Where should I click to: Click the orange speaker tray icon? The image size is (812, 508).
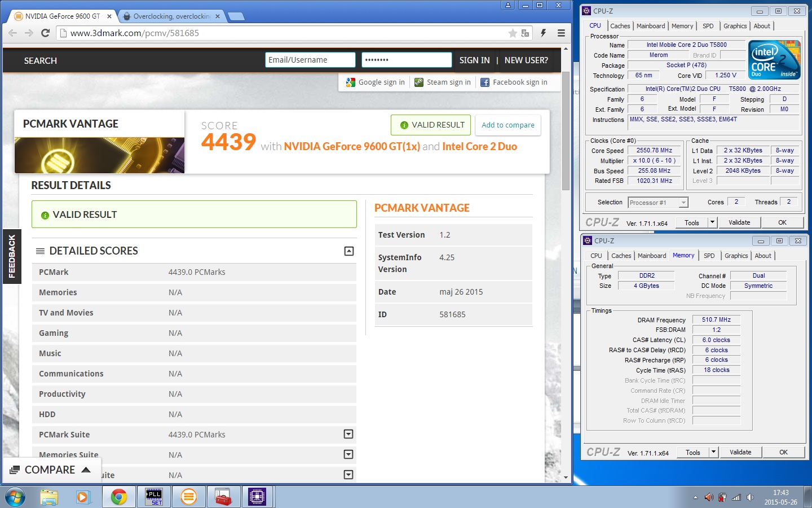click(709, 498)
